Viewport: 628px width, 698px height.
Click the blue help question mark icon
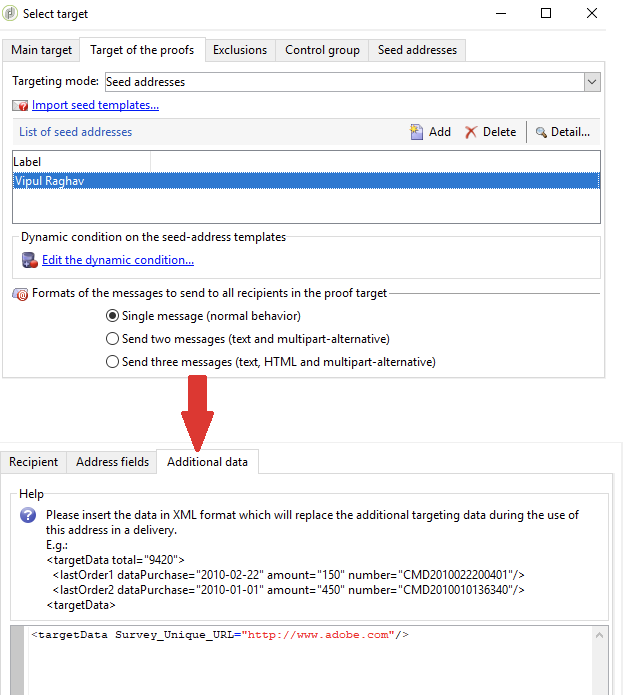coord(29,516)
